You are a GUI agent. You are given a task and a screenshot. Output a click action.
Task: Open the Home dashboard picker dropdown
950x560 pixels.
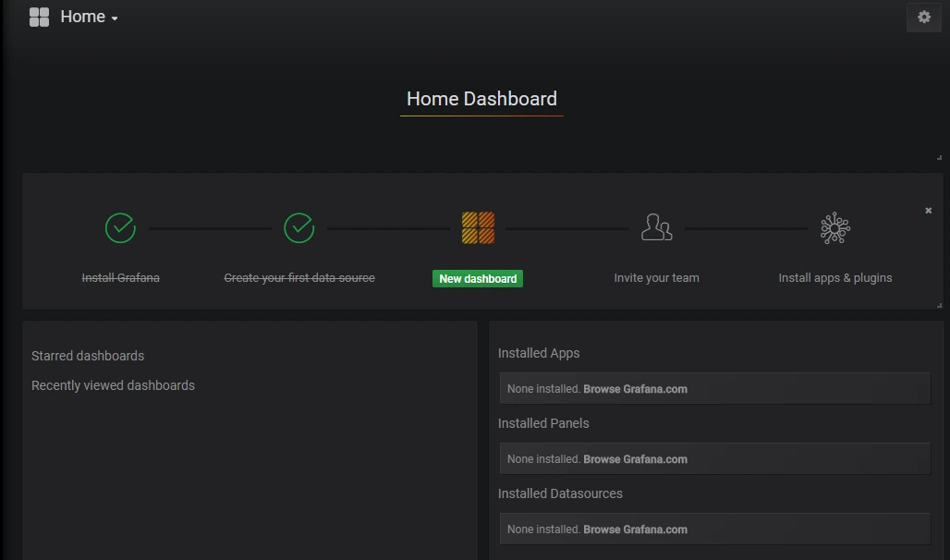click(89, 17)
